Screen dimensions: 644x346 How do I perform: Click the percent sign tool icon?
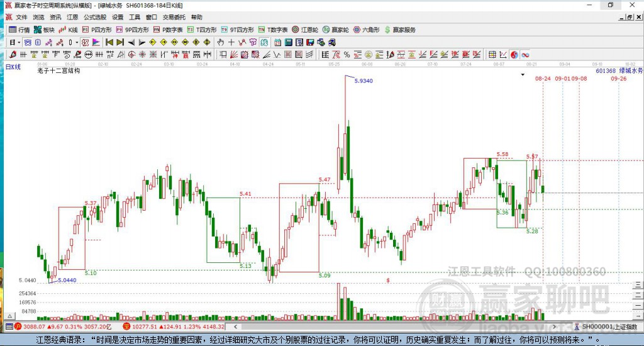[347, 55]
